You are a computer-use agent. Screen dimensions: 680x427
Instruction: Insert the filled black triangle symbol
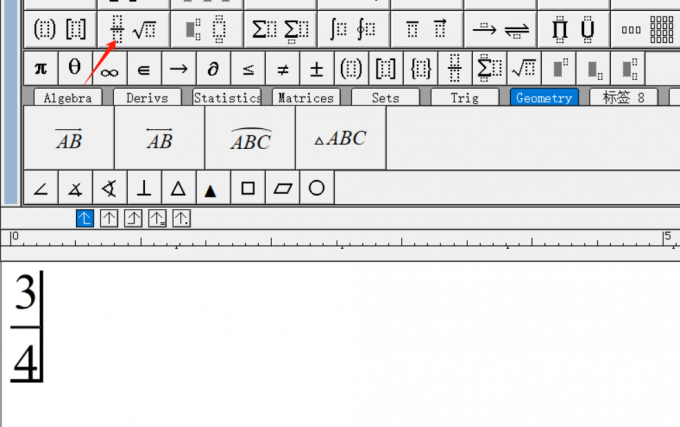point(212,188)
